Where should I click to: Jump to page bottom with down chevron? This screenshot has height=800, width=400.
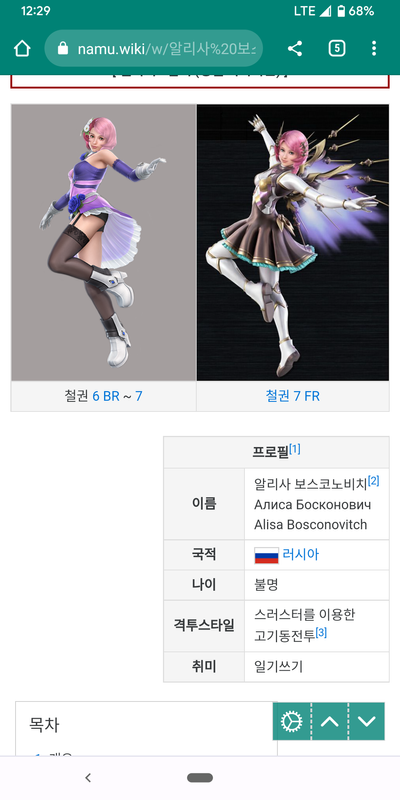[366, 721]
